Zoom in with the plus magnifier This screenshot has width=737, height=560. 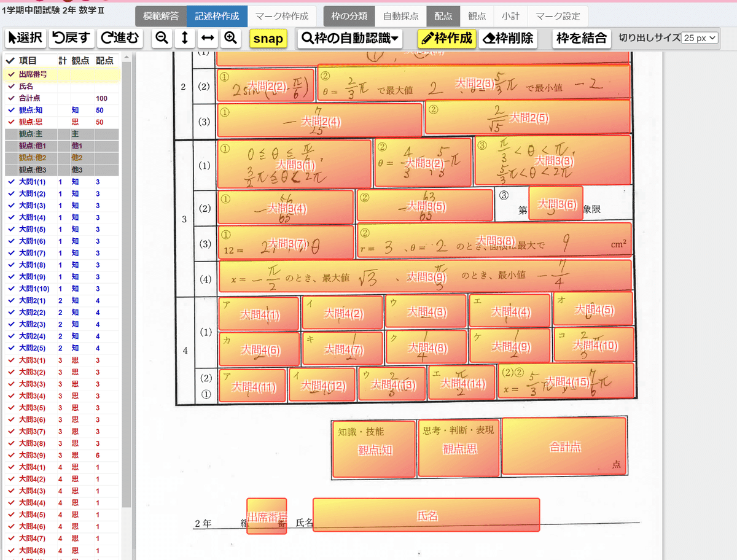(x=230, y=38)
